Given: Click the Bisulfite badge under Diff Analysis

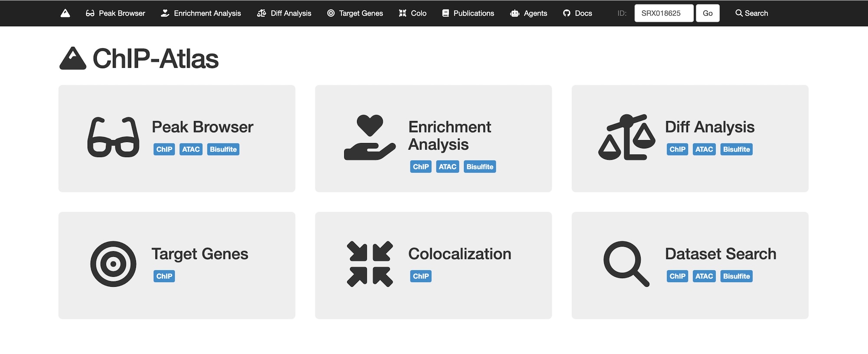Looking at the screenshot, I should point(736,149).
